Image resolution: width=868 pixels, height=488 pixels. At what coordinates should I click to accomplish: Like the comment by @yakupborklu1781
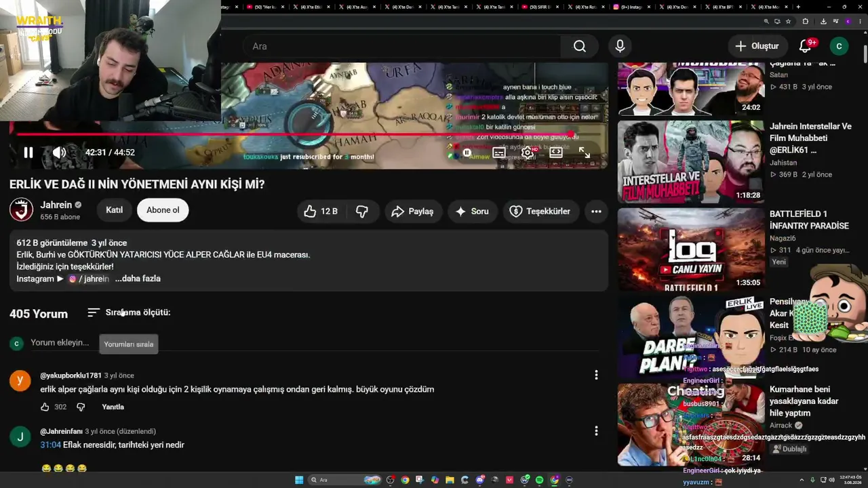(x=45, y=407)
